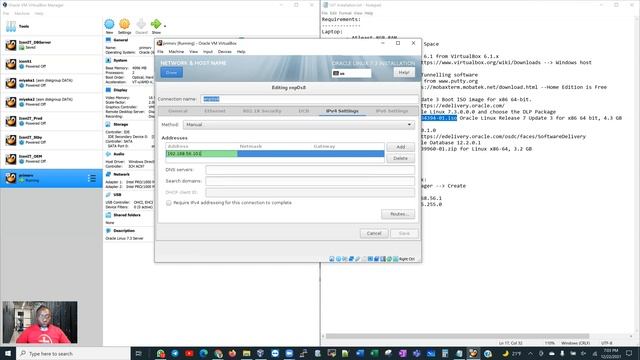Click the green IP address cell being edited
Screen dimensions: 640x360
tap(201, 153)
